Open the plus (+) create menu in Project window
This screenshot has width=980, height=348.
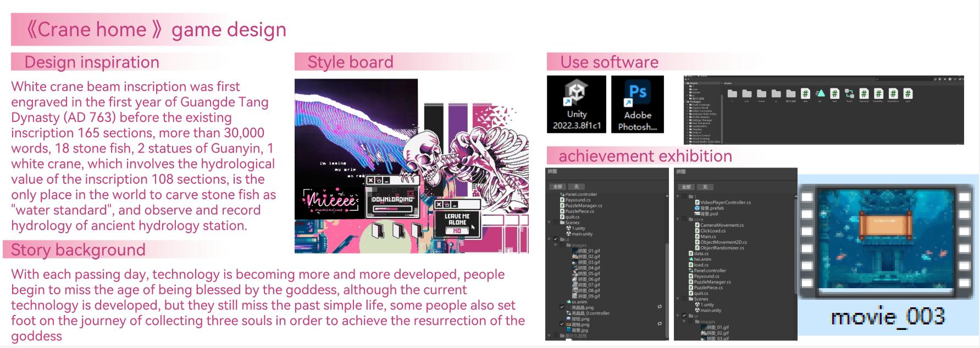[686, 79]
